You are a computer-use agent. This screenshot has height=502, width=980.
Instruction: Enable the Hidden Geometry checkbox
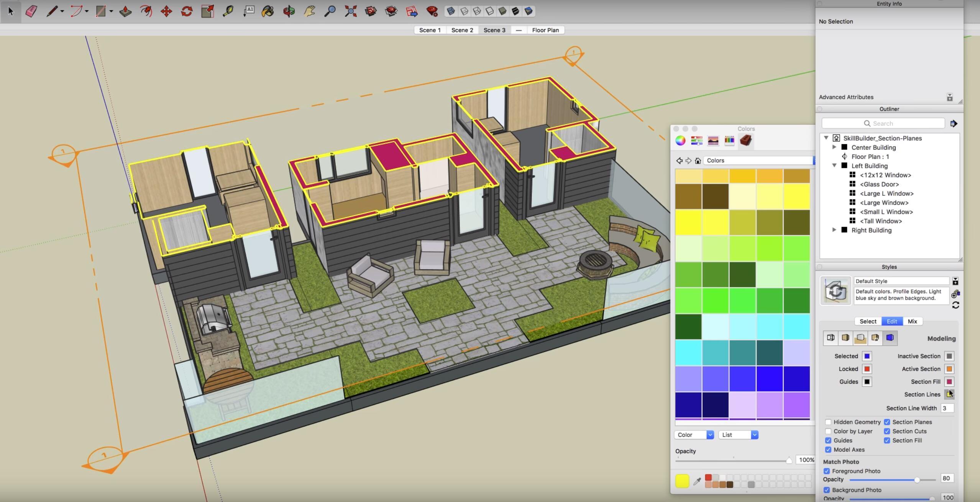pyautogui.click(x=829, y=422)
